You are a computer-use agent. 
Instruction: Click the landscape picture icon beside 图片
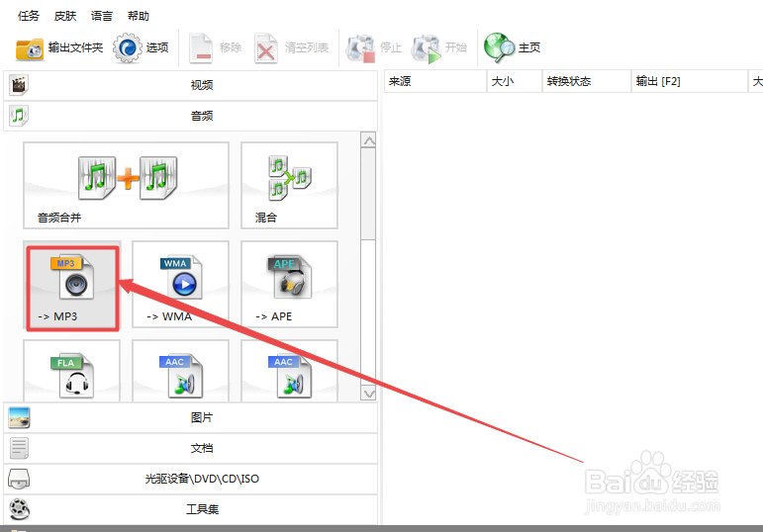(19, 417)
